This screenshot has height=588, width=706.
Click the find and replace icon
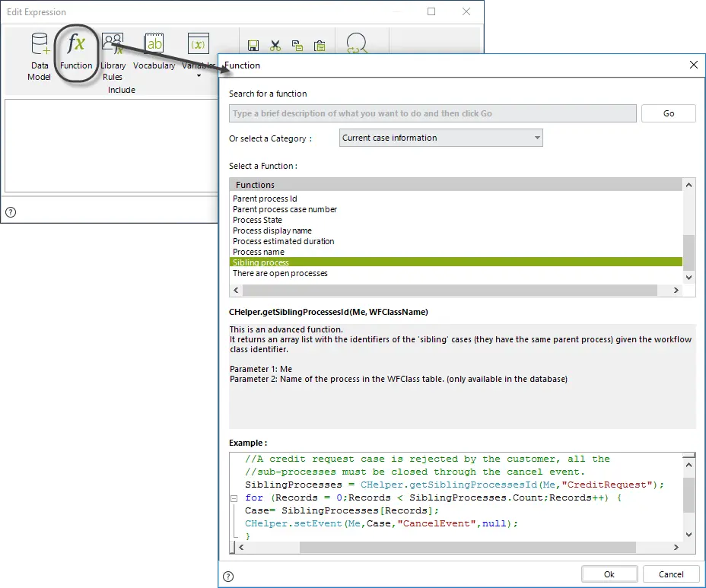click(357, 43)
